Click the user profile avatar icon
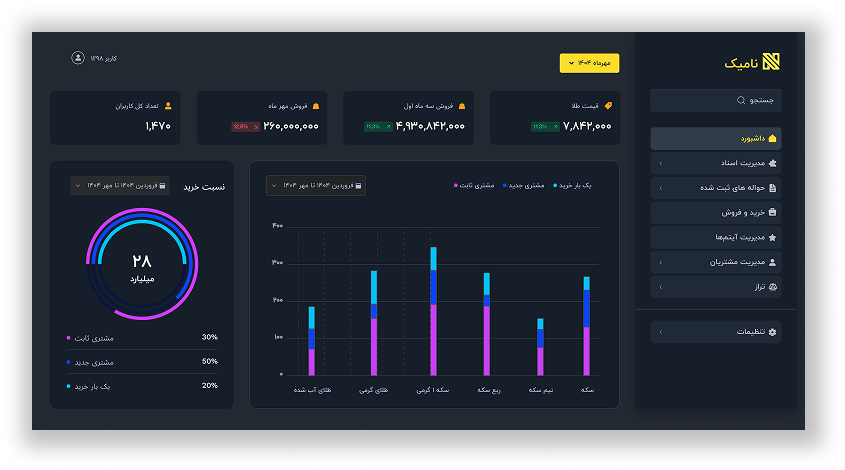 (78, 58)
